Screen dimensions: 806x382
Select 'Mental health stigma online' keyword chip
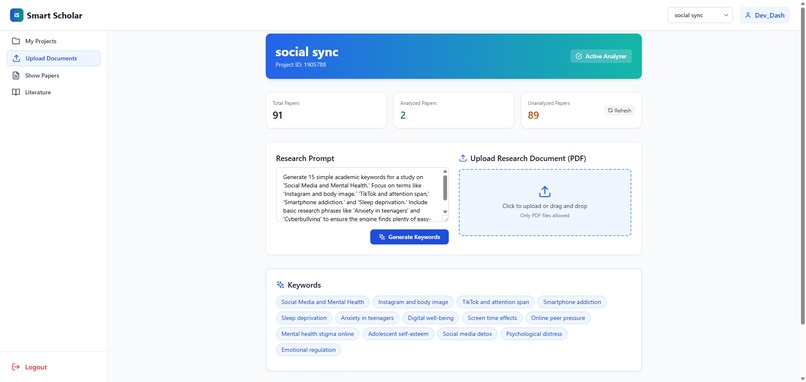[318, 334]
